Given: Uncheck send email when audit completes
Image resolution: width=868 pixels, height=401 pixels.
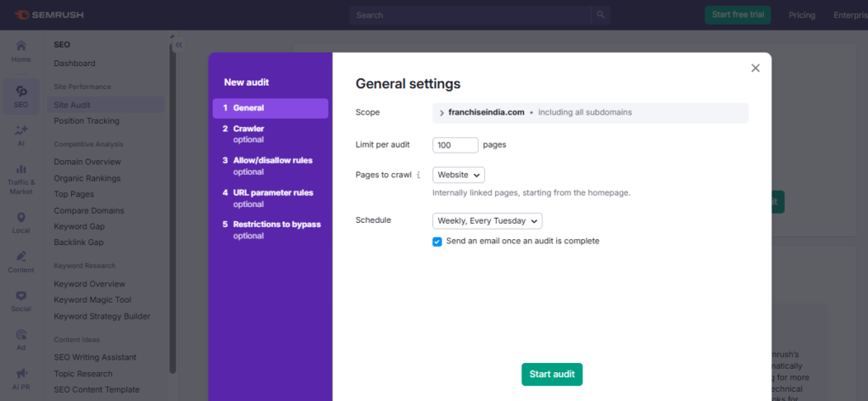Looking at the screenshot, I should (437, 242).
